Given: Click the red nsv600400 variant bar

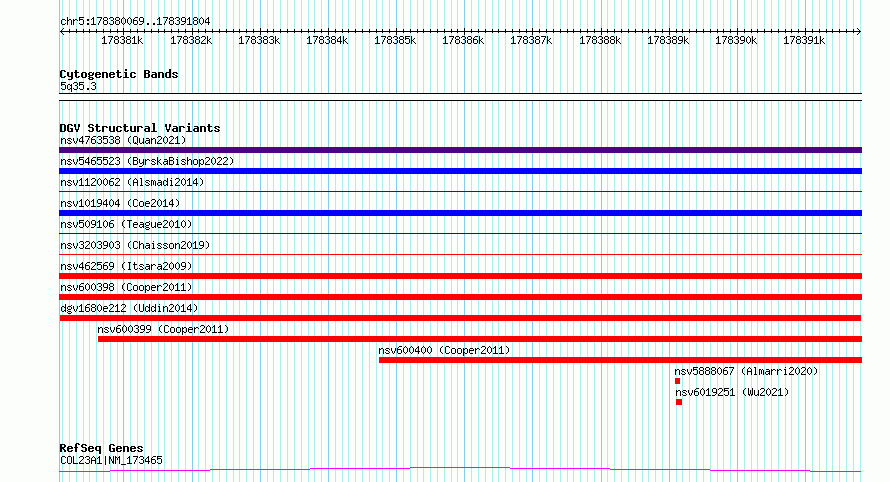Looking at the screenshot, I should click(x=620, y=360).
